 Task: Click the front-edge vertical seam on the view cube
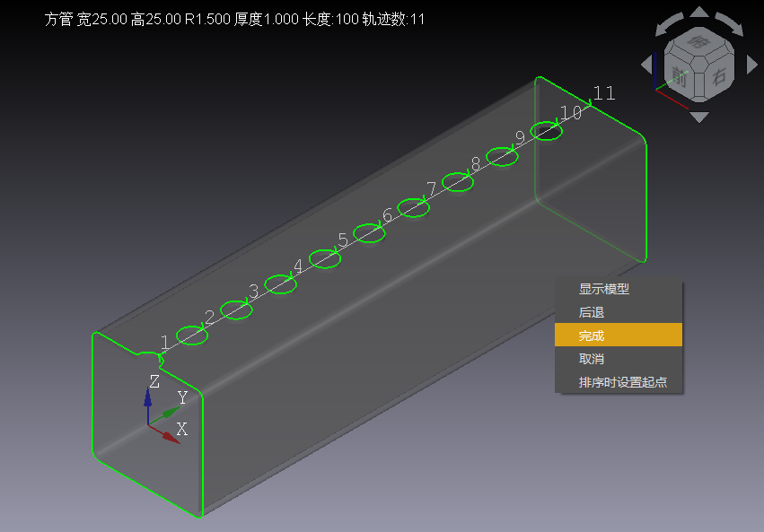[700, 83]
